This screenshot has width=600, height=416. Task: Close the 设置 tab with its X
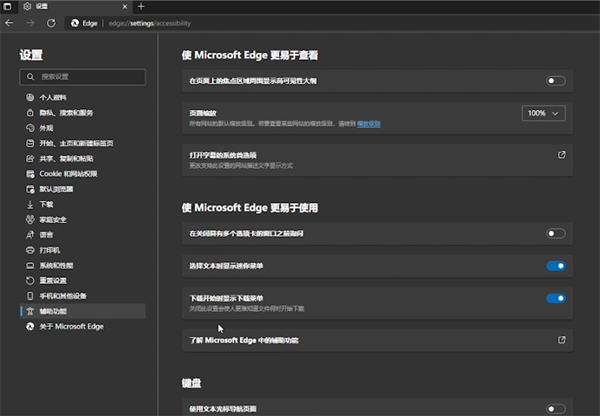[x=125, y=7]
